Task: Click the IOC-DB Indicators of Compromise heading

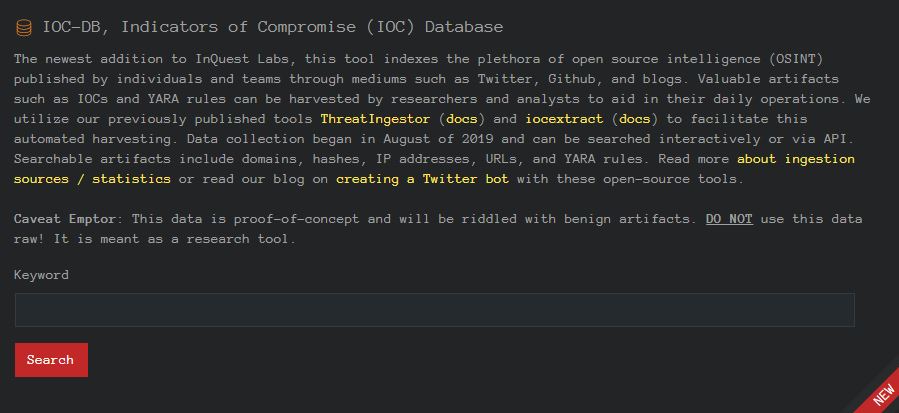Action: [x=273, y=27]
